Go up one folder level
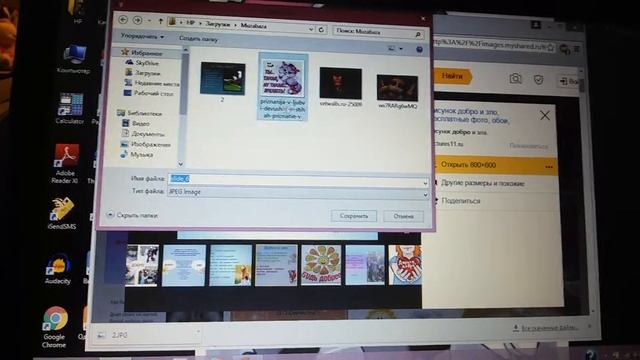 tap(160, 21)
